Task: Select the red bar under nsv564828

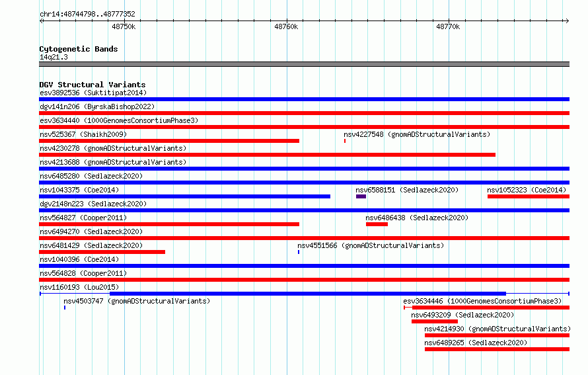Action: 304,280
